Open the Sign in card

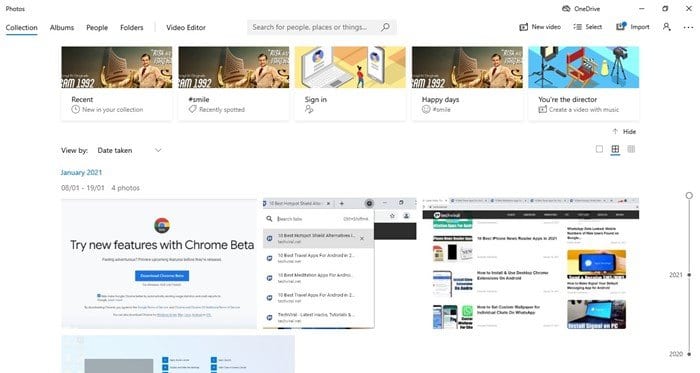click(x=350, y=83)
